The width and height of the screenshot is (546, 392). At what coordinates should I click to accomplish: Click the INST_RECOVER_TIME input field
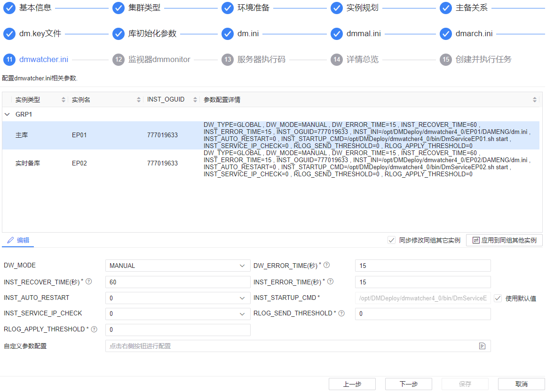[178, 282]
